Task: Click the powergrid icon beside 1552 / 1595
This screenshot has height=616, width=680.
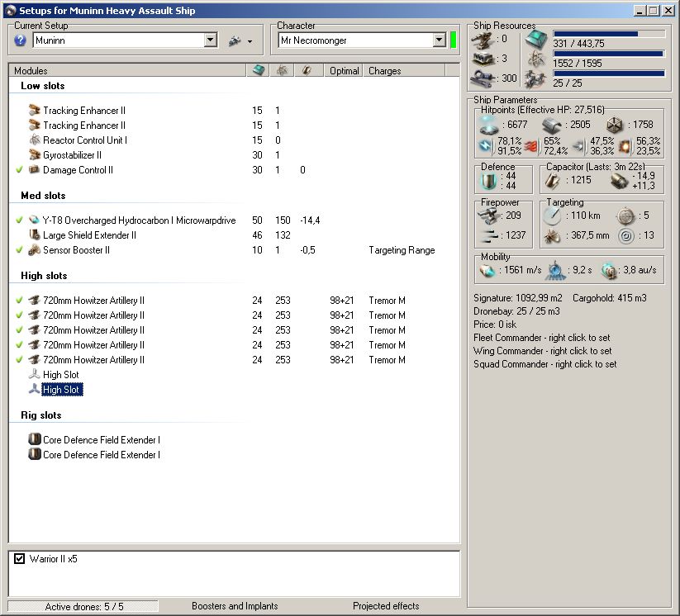Action: click(536, 59)
